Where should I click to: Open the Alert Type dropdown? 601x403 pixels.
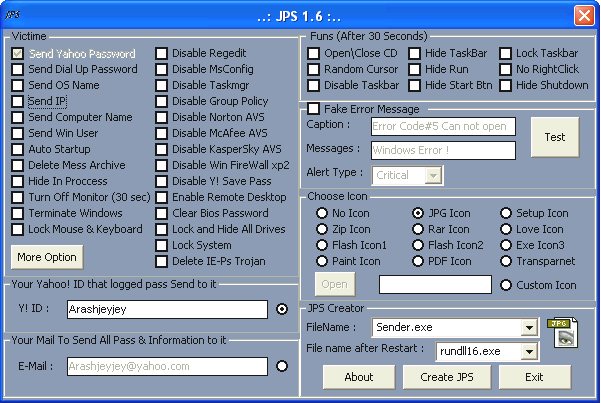[433, 175]
